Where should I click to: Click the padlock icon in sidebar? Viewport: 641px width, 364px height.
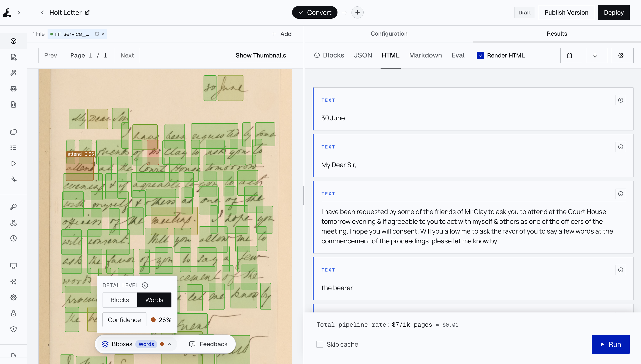coord(14,313)
